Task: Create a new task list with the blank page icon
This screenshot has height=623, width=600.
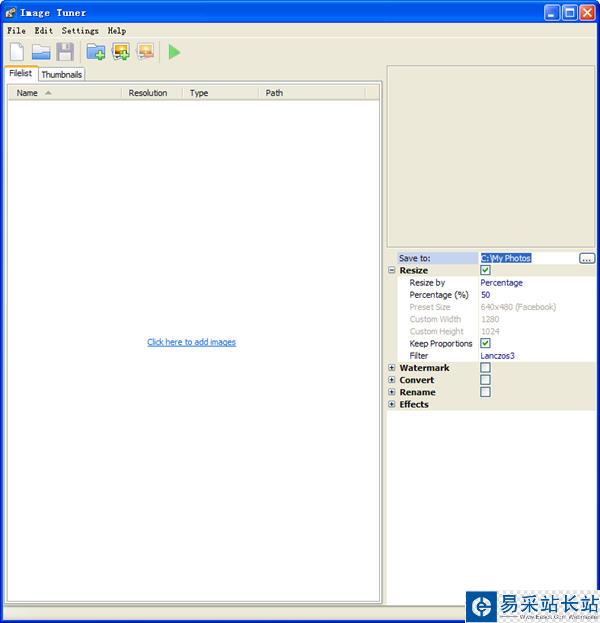Action: pos(17,52)
